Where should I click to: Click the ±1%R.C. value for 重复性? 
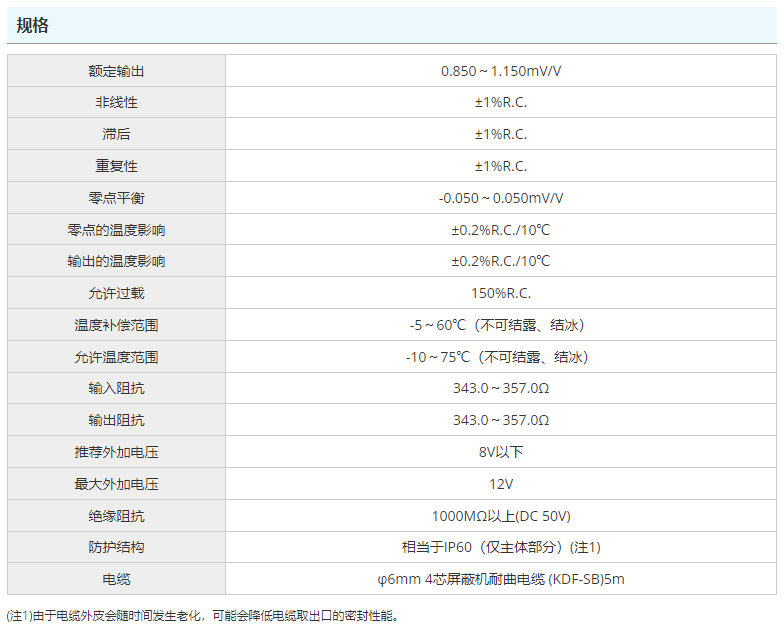(x=501, y=166)
